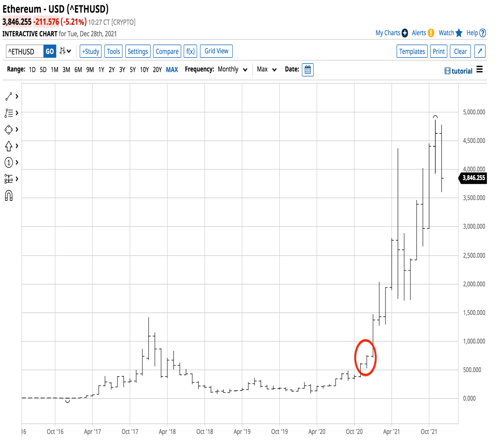Click the Watch star icon
499x448 pixels.
[x=459, y=33]
